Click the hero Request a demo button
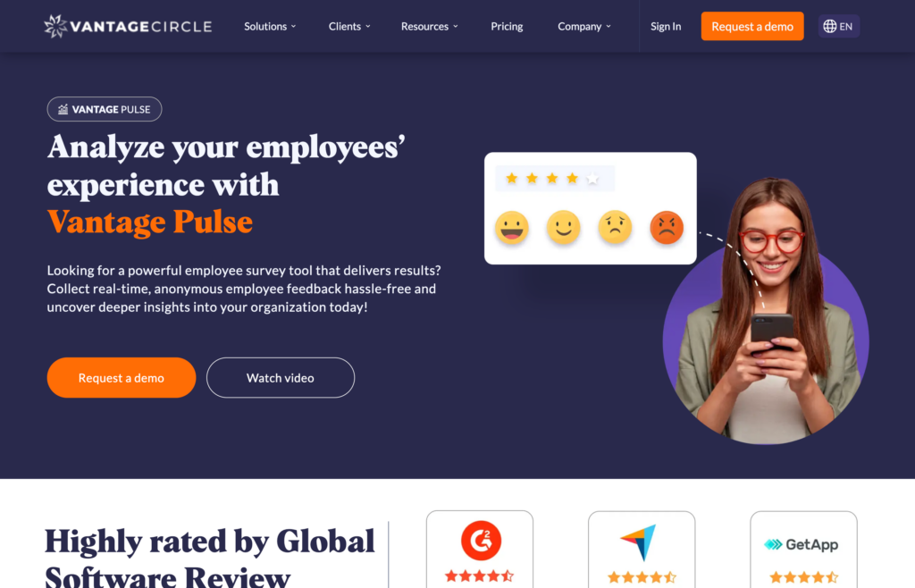Image resolution: width=915 pixels, height=588 pixels. (122, 377)
